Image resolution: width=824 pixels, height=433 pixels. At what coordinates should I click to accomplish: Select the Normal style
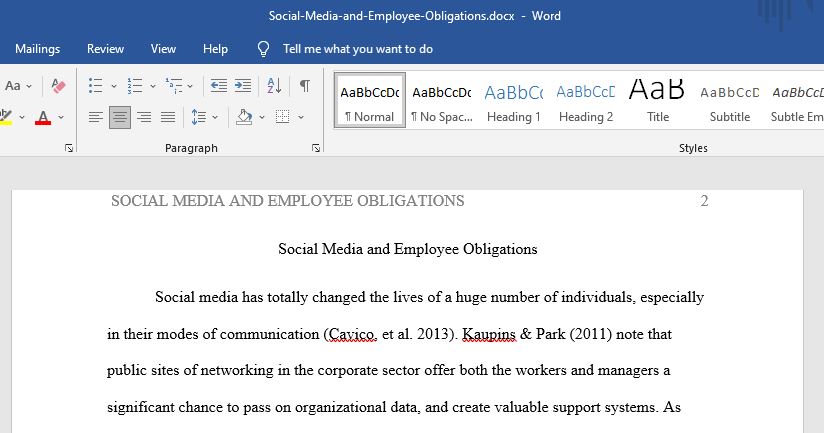370,100
